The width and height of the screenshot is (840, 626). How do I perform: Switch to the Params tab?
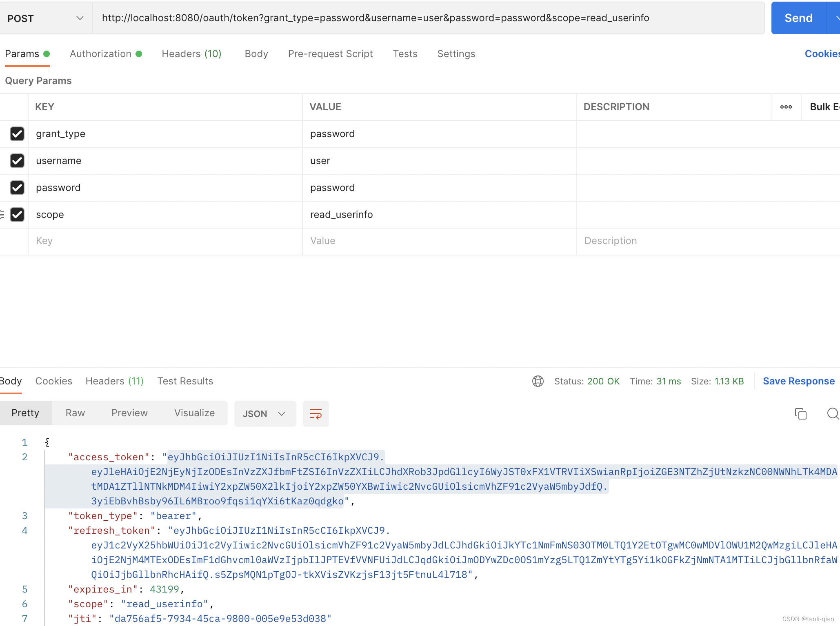[27, 54]
